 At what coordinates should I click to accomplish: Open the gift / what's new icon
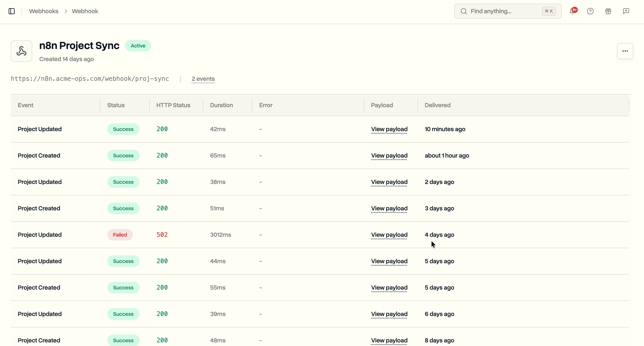(608, 11)
